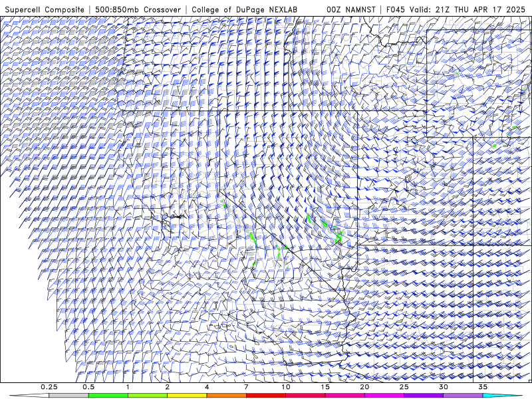532x399 pixels.
Task: Click the lavender swatch between 30 and 35
Action: coord(463,396)
